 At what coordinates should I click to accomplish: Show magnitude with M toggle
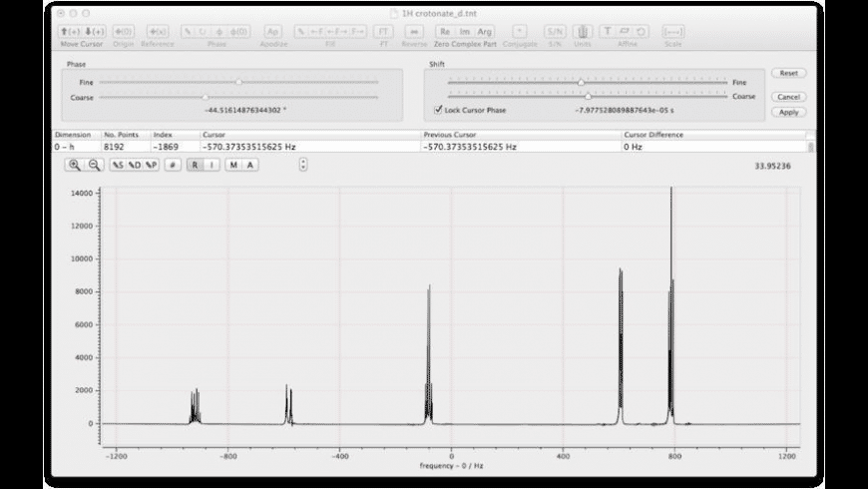pos(233,165)
